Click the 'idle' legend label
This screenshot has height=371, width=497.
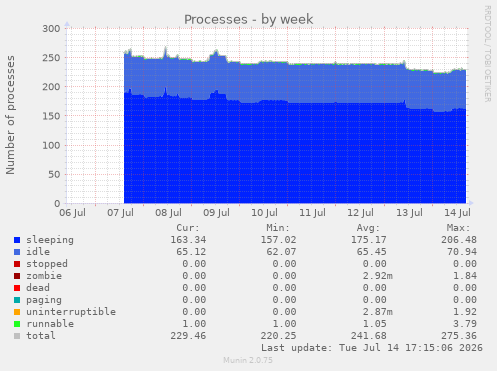click(38, 252)
